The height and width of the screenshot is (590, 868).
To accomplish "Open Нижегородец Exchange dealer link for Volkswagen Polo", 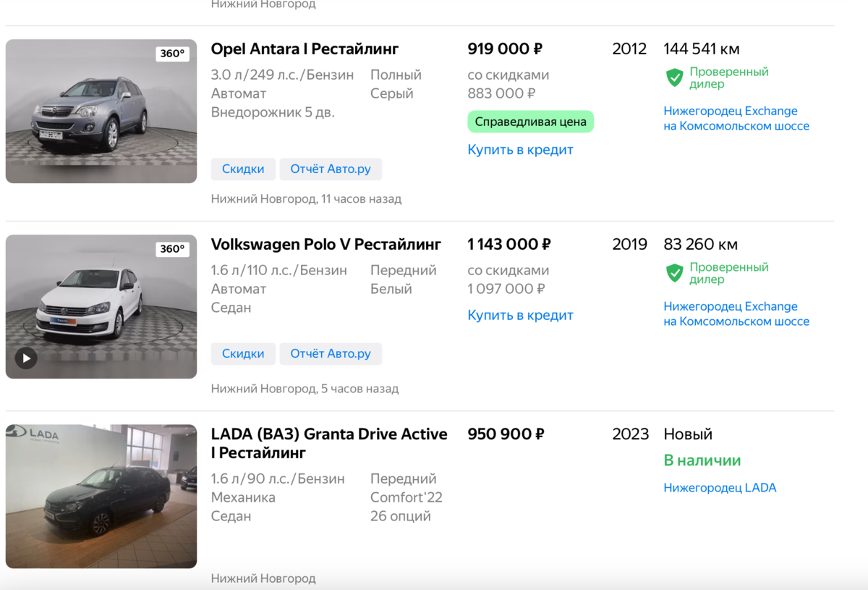I will 736,314.
